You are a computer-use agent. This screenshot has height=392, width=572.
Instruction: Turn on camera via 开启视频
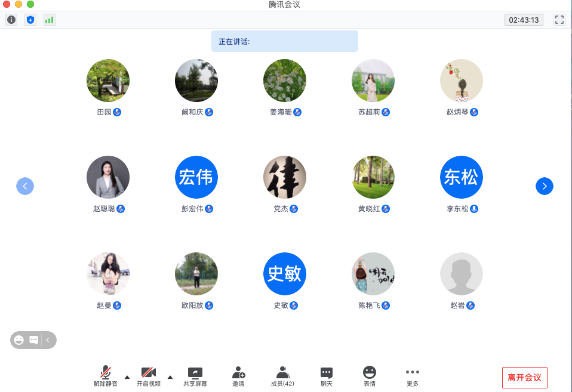(149, 376)
